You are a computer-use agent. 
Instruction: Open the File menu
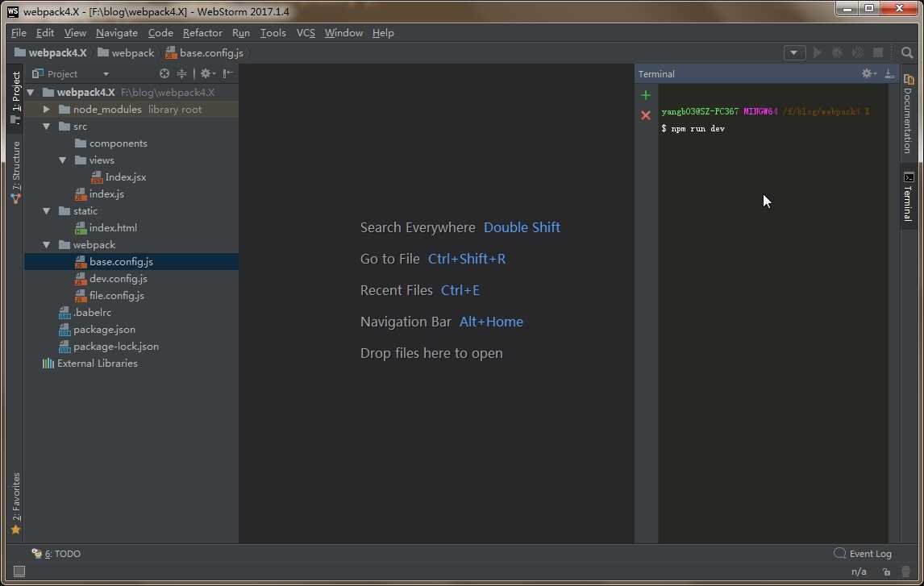[19, 33]
